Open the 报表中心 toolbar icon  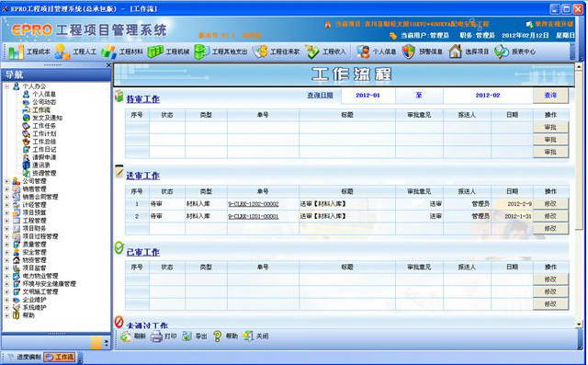click(502, 51)
